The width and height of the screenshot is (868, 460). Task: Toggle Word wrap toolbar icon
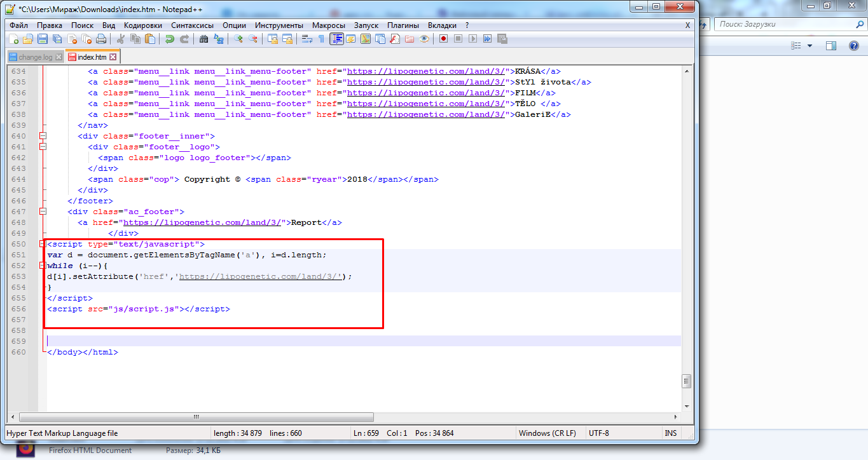coord(307,39)
